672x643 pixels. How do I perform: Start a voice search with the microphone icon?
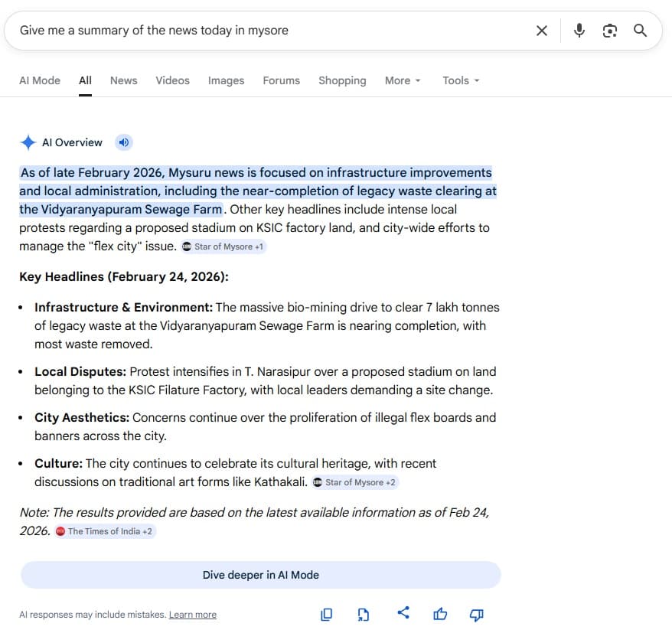pos(579,31)
